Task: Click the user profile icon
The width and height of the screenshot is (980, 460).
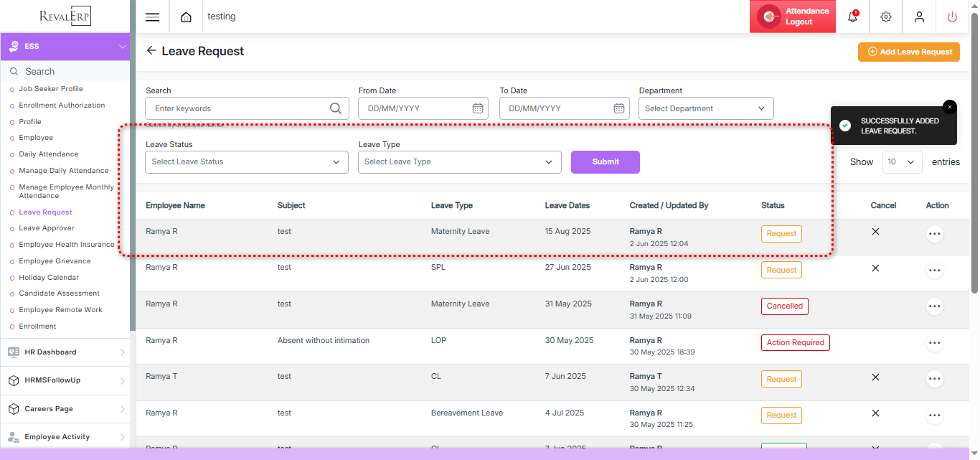Action: point(919,17)
